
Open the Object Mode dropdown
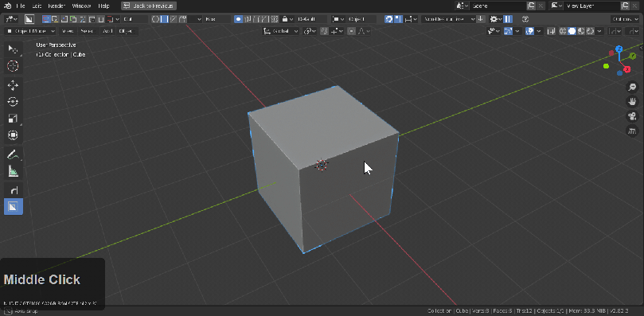click(x=30, y=31)
